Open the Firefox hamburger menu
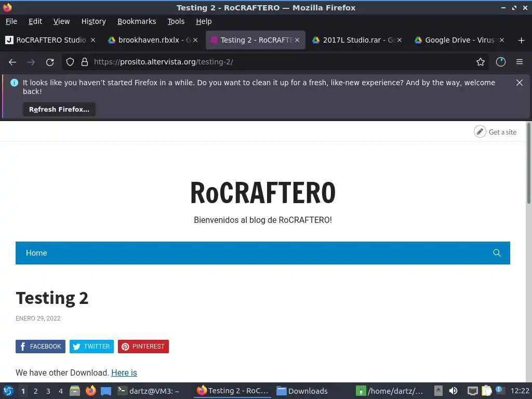 520,62
